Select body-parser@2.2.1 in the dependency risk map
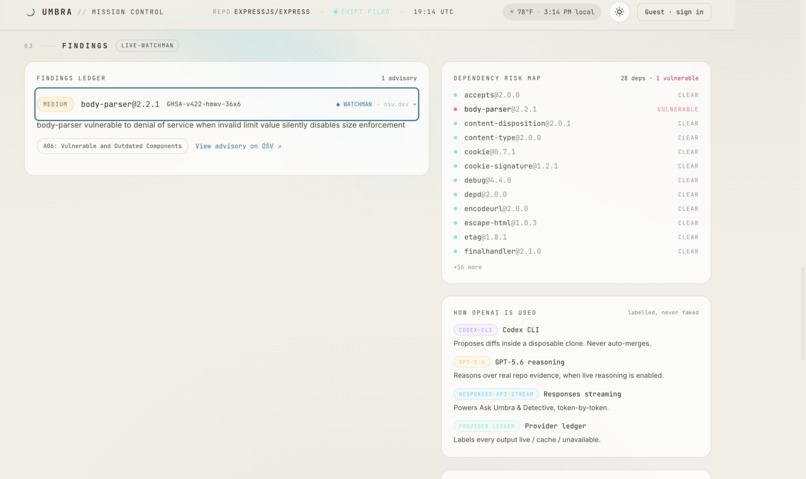The height and width of the screenshot is (479, 806). pyautogui.click(x=576, y=109)
